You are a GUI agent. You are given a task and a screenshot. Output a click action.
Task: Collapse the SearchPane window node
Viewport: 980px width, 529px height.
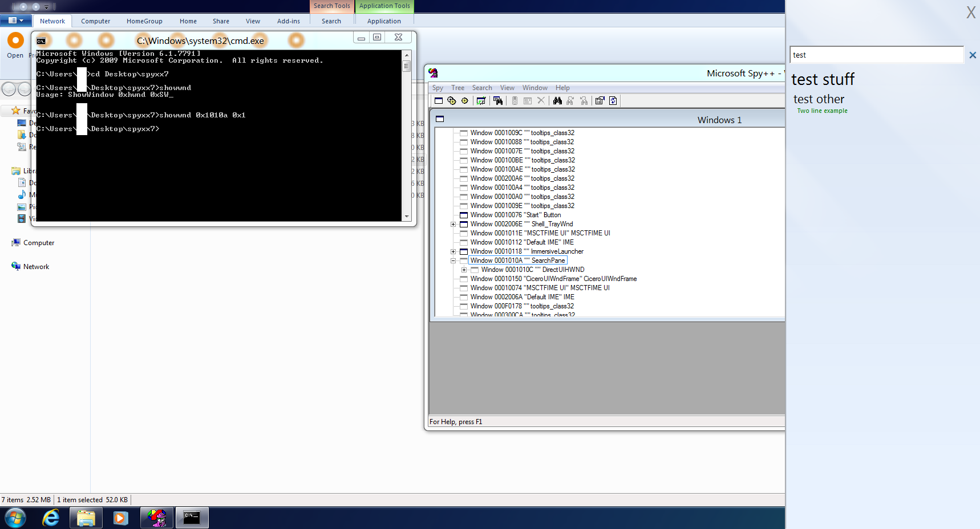(453, 261)
